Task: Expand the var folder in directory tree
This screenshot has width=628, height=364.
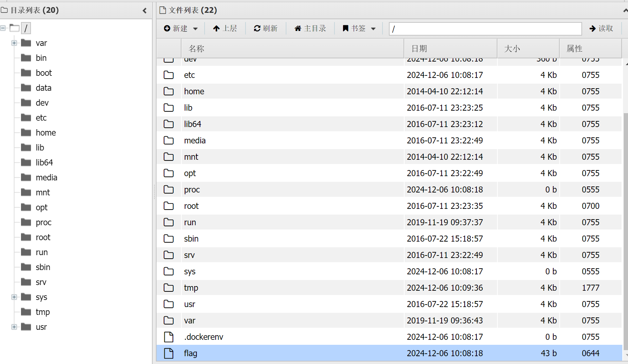Action: point(14,43)
